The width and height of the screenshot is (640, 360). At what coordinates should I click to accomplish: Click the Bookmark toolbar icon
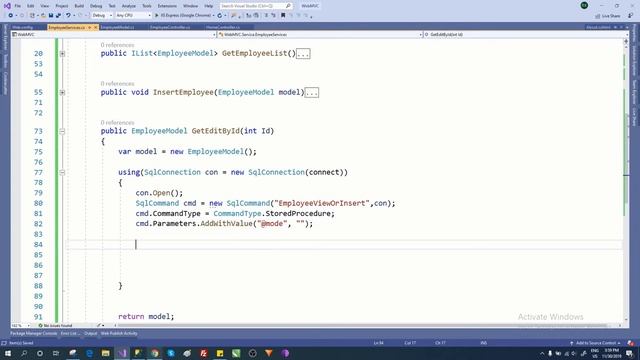pyautogui.click(x=283, y=16)
